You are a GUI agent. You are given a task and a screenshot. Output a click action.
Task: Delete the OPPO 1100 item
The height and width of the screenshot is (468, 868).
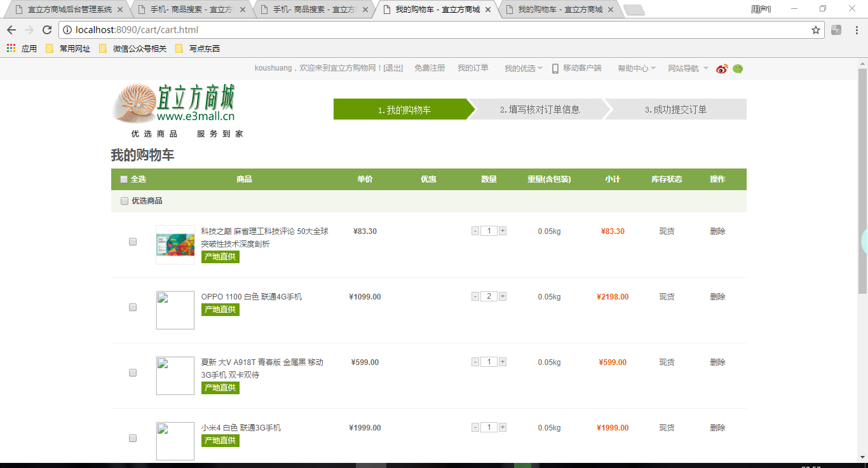pos(717,297)
